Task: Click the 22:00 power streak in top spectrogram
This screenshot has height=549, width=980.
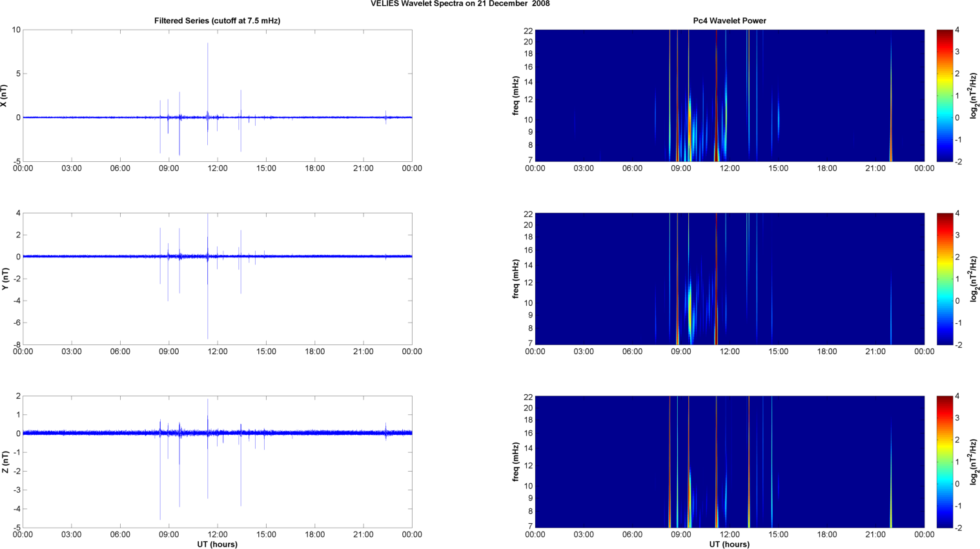Action: 891,129
